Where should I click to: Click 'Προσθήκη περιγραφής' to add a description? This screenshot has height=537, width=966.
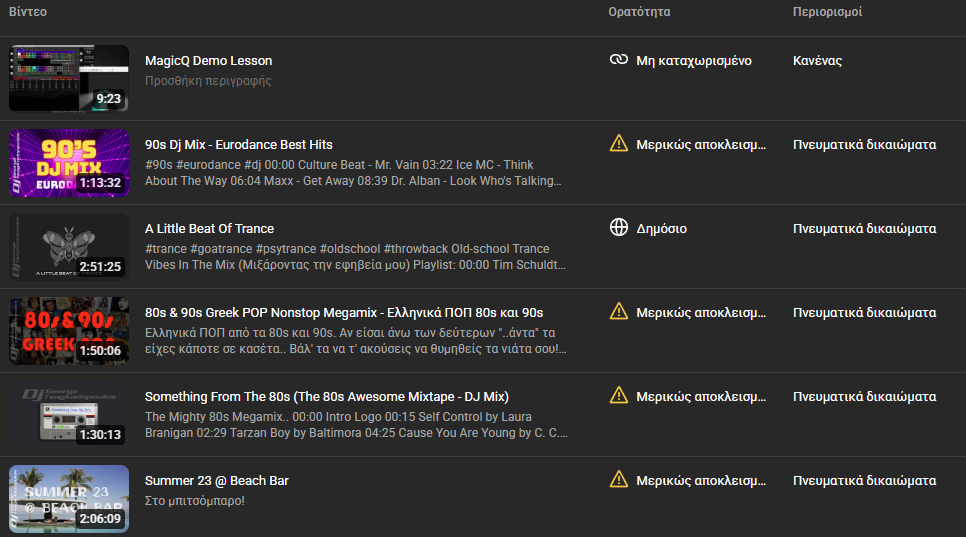tap(208, 81)
